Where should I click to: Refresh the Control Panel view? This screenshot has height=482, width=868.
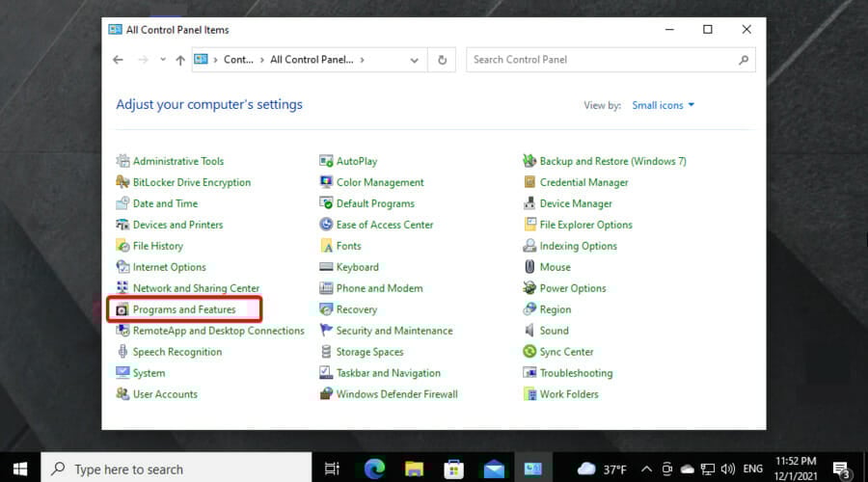click(x=442, y=60)
